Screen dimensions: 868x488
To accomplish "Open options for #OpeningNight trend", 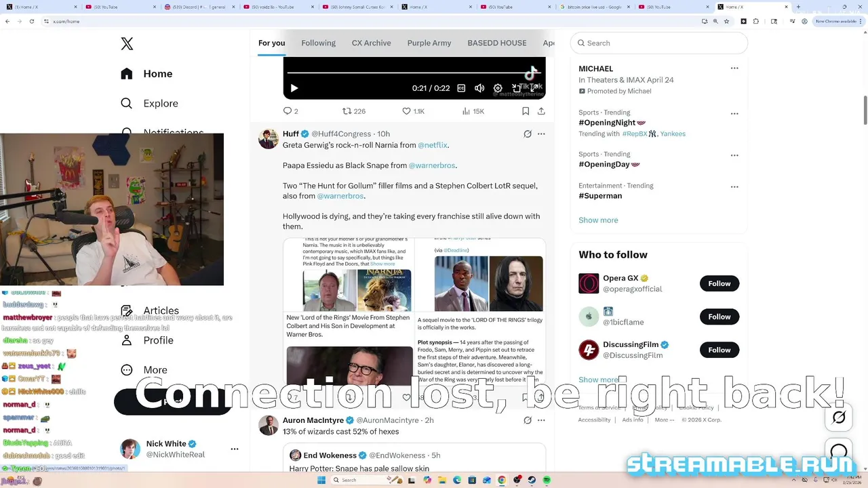I will [734, 114].
